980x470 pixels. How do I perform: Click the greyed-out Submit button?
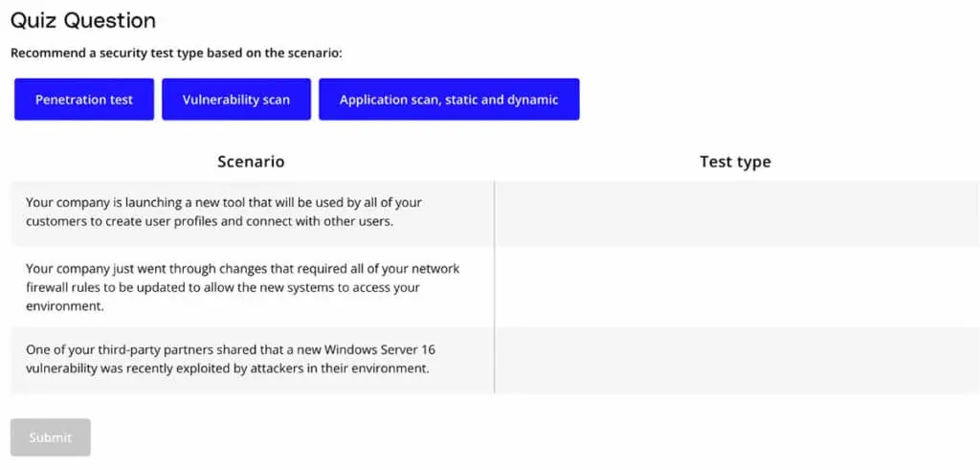pyautogui.click(x=51, y=437)
